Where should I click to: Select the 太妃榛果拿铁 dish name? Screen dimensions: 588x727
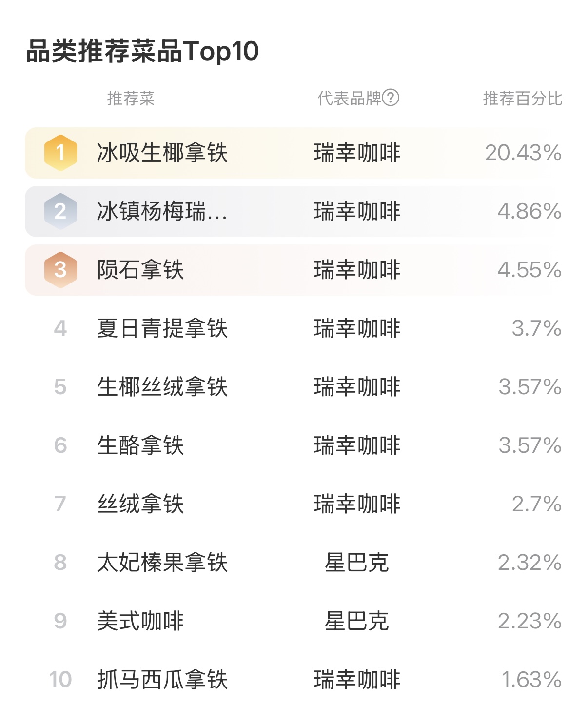[x=162, y=563]
